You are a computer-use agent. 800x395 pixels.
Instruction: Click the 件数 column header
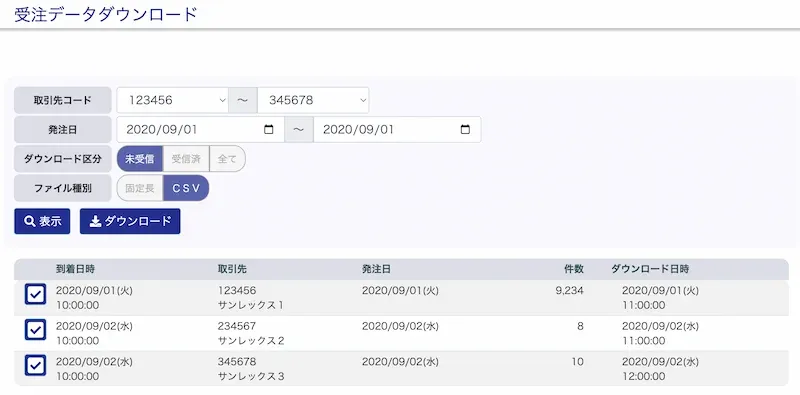pyautogui.click(x=574, y=269)
